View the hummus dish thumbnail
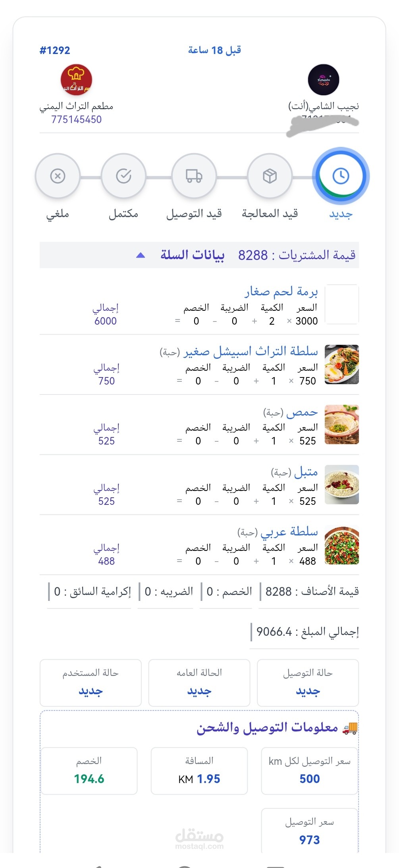 coord(341,424)
